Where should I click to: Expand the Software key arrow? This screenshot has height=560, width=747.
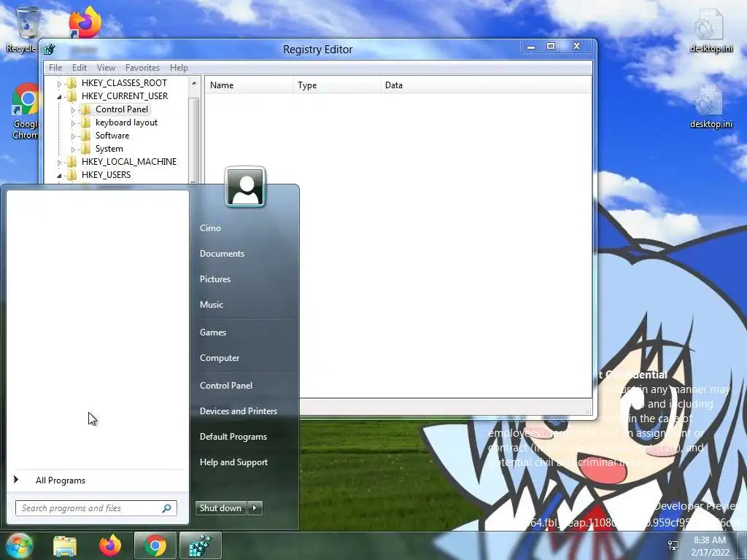74,136
